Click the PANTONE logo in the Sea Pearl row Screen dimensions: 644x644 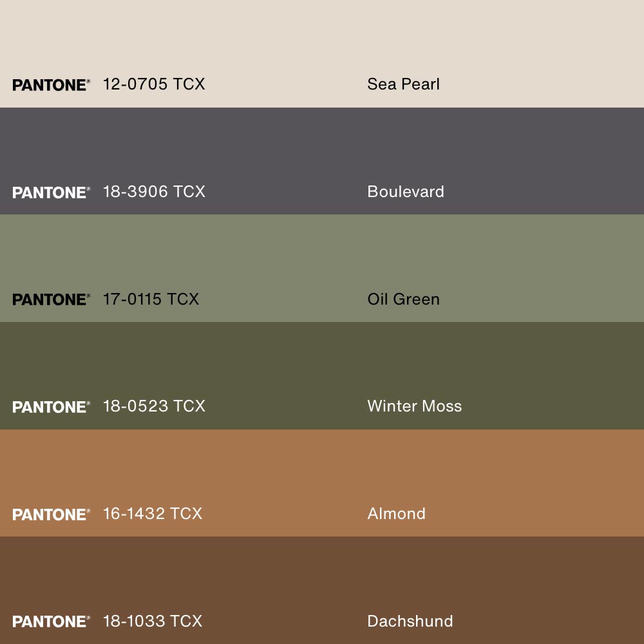(x=51, y=85)
